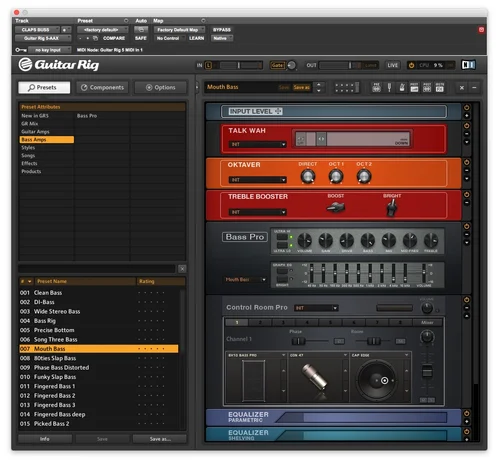The image size is (500, 464).
Task: Select next preset with plus button
Action: pos(88,38)
